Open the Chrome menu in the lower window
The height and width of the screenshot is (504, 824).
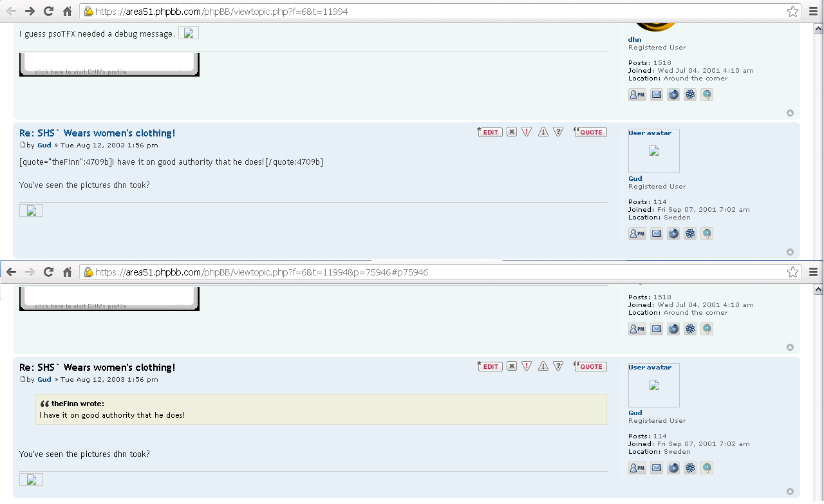813,272
